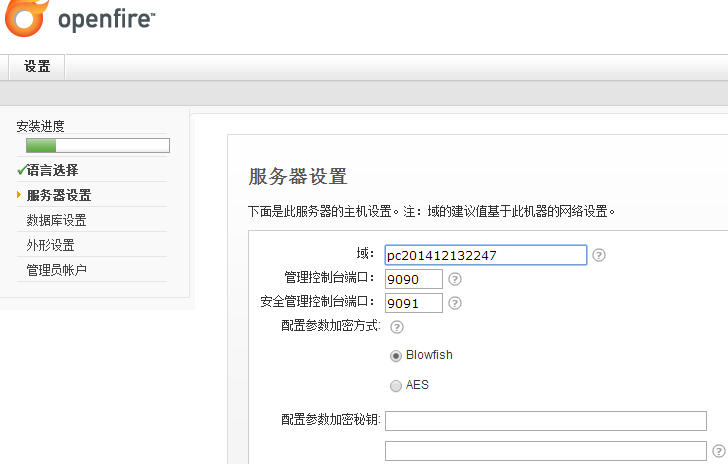Click the description text starting 下面是此服务器
The height and width of the screenshot is (464, 728).
[x=432, y=212]
